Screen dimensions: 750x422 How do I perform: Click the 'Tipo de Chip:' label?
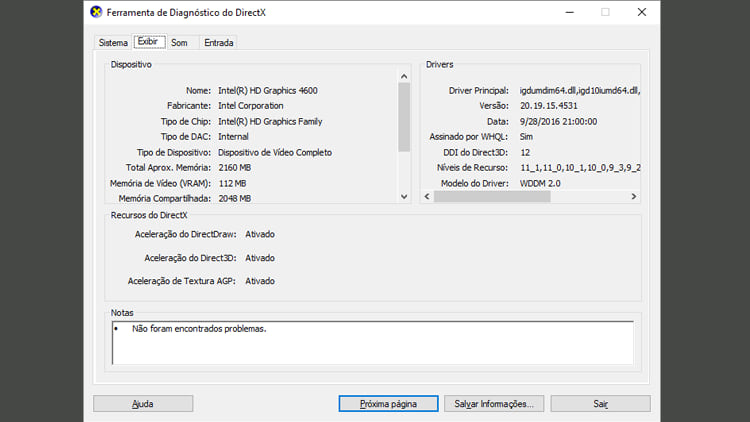186,122
